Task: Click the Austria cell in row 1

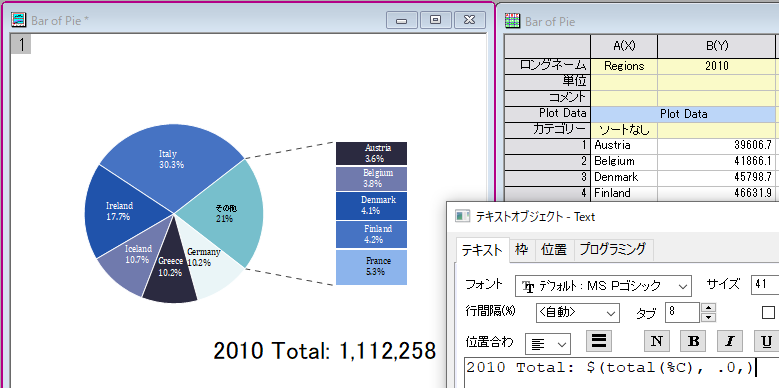Action: [x=624, y=146]
